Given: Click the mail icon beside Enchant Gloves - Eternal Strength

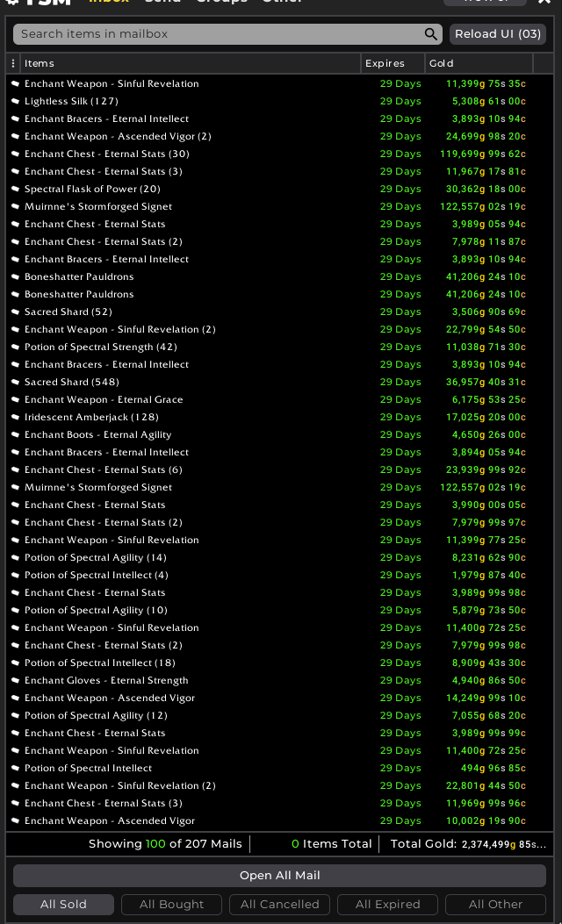Looking at the screenshot, I should pos(15,681).
